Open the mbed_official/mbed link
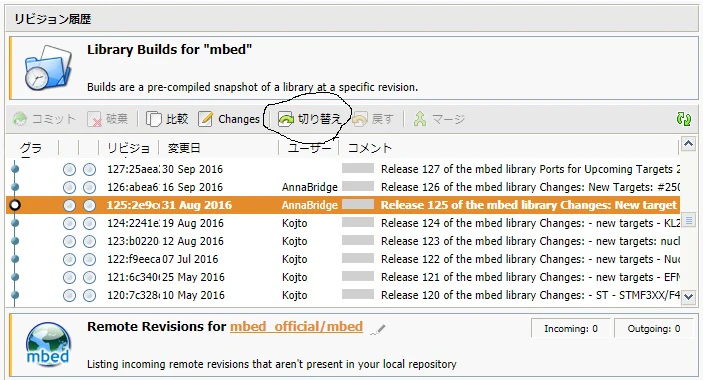The height and width of the screenshot is (380, 703). 296,327
